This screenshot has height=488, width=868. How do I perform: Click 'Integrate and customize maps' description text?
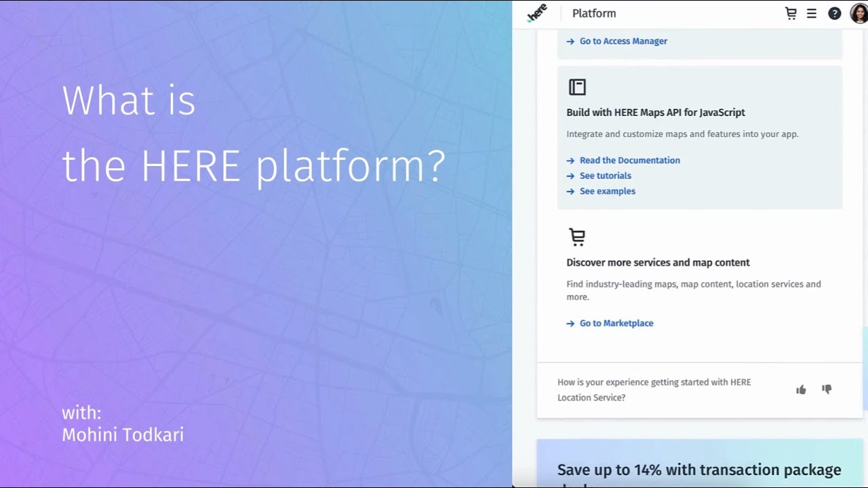coord(683,134)
